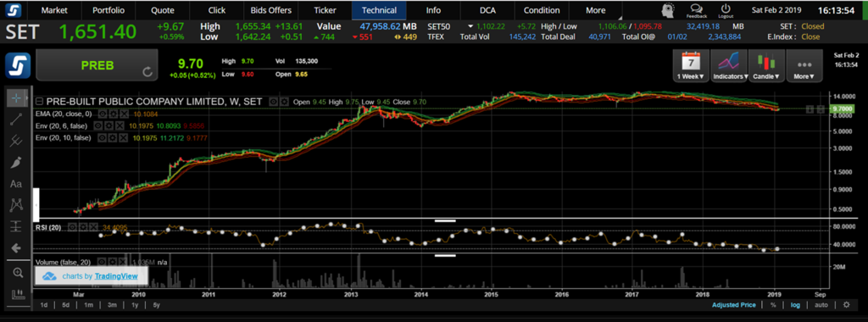Open the Condition menu
This screenshot has height=322, width=868.
coord(542,10)
